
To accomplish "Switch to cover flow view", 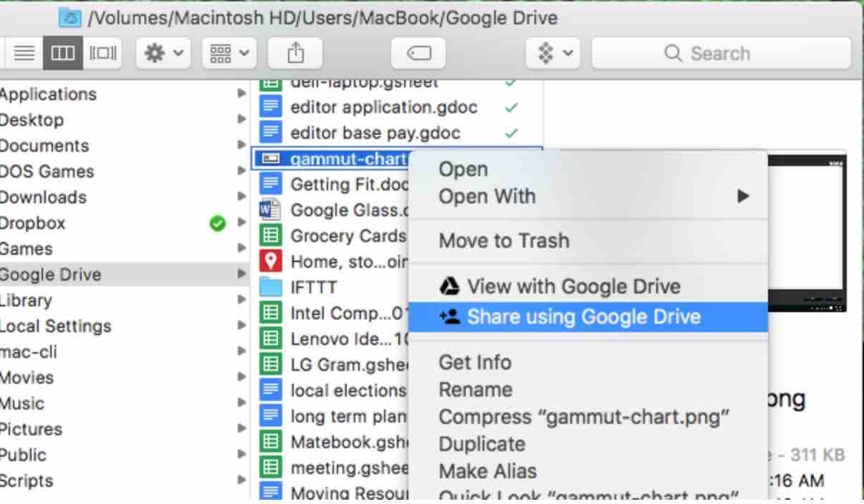I will tap(103, 53).
